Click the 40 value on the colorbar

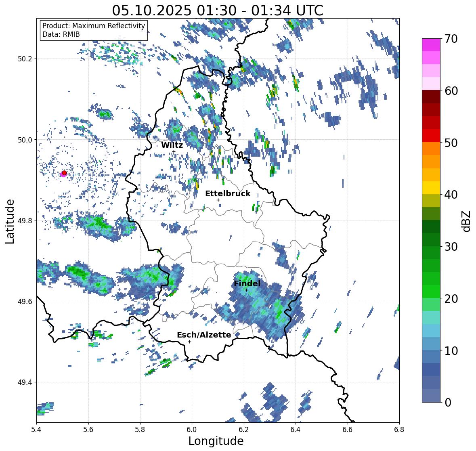pyautogui.click(x=451, y=195)
